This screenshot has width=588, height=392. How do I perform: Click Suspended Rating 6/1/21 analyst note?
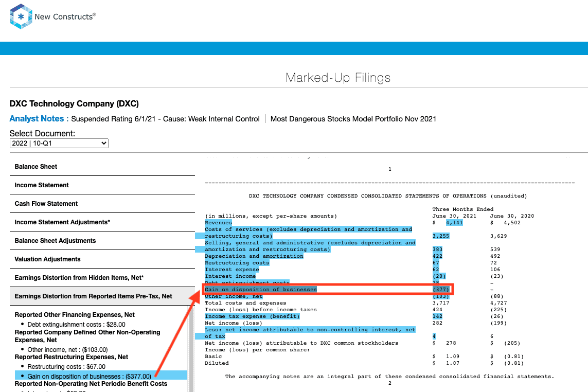coord(165,119)
